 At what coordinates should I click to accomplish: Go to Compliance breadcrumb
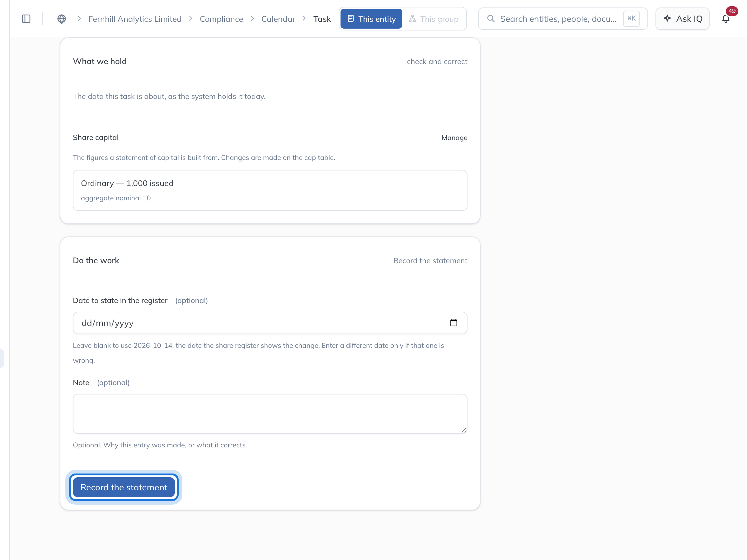coord(221,19)
